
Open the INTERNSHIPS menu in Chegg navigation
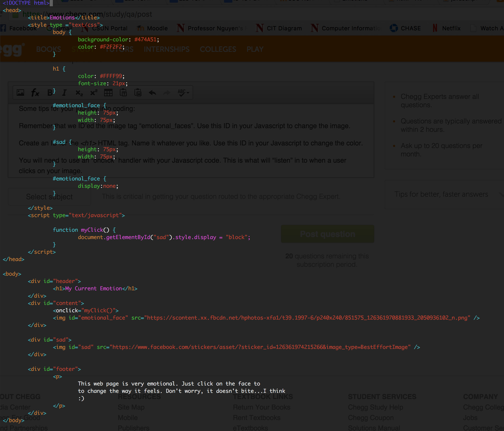pyautogui.click(x=166, y=49)
